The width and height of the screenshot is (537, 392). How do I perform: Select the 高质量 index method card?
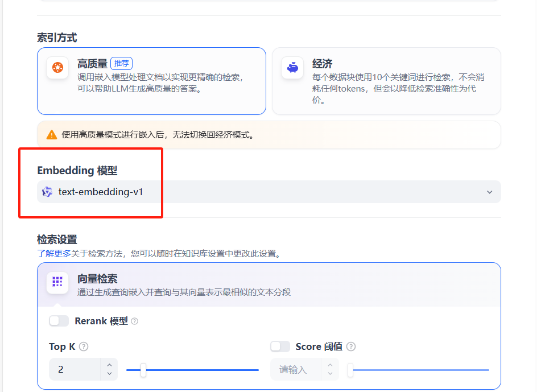click(x=151, y=81)
